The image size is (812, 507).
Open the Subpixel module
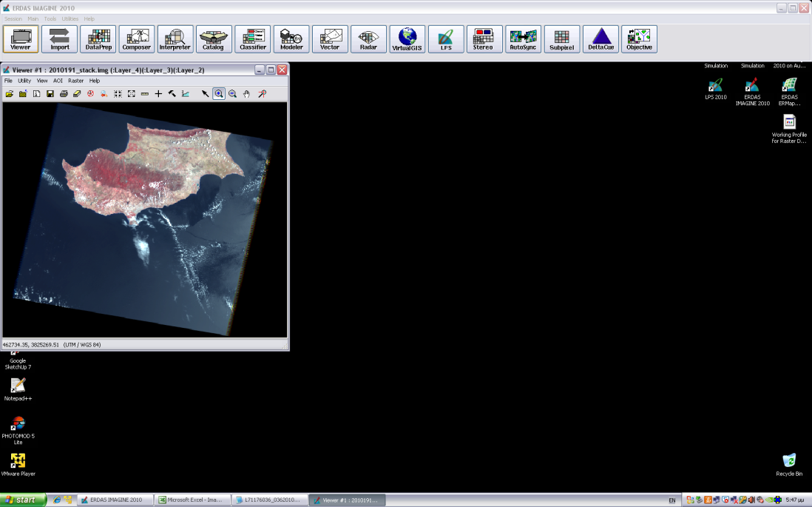[562, 39]
